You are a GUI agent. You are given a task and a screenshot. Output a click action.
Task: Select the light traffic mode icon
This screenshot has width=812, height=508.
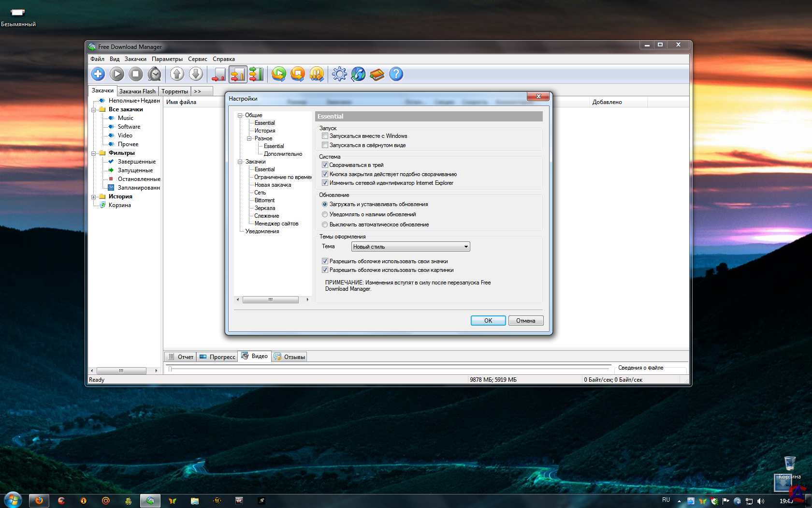[x=218, y=74]
